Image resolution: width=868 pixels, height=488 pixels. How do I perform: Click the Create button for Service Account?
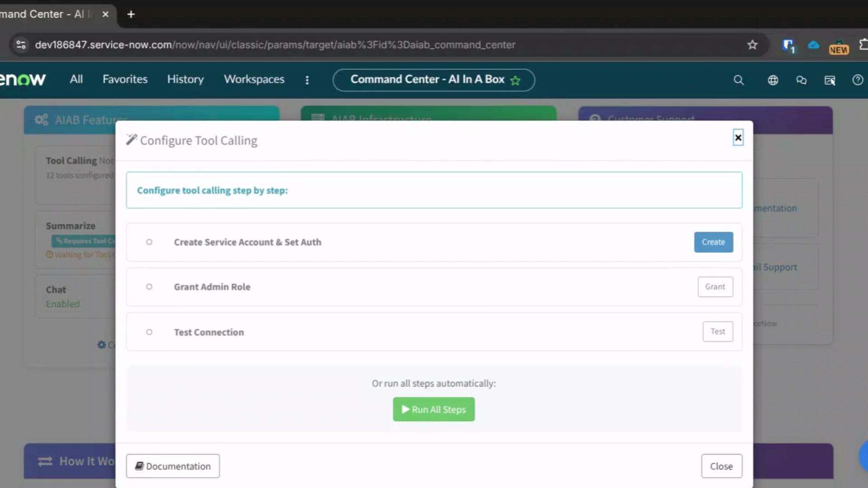click(x=713, y=242)
